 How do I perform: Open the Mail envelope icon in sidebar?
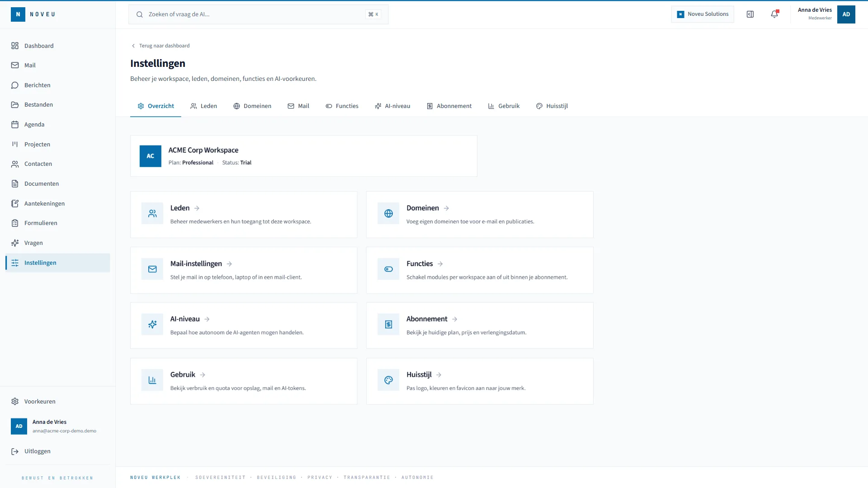pos(15,65)
